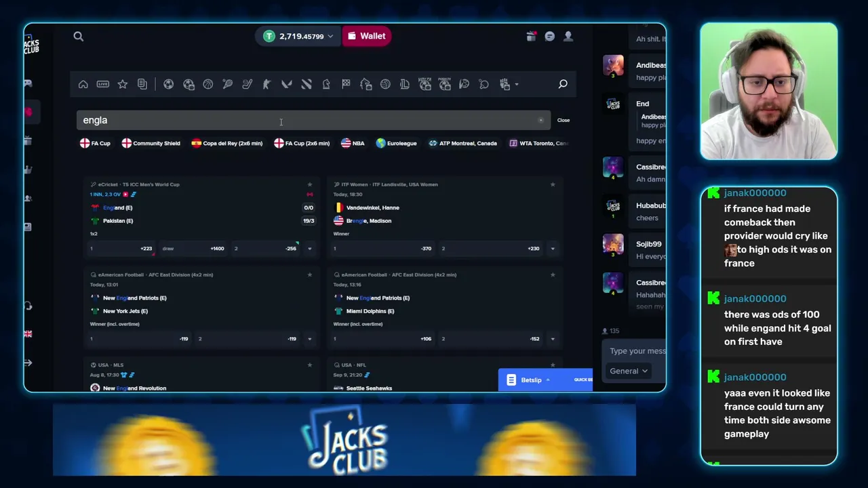The image size is (868, 488).
Task: Select the soccer ball sport icon
Action: pyautogui.click(x=169, y=84)
